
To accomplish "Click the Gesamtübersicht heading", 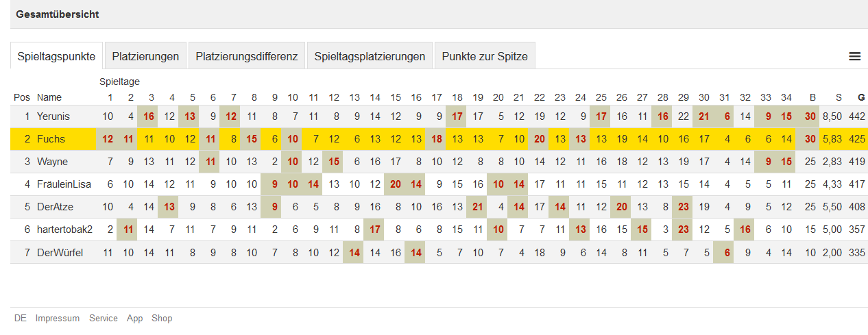I will click(58, 14).
